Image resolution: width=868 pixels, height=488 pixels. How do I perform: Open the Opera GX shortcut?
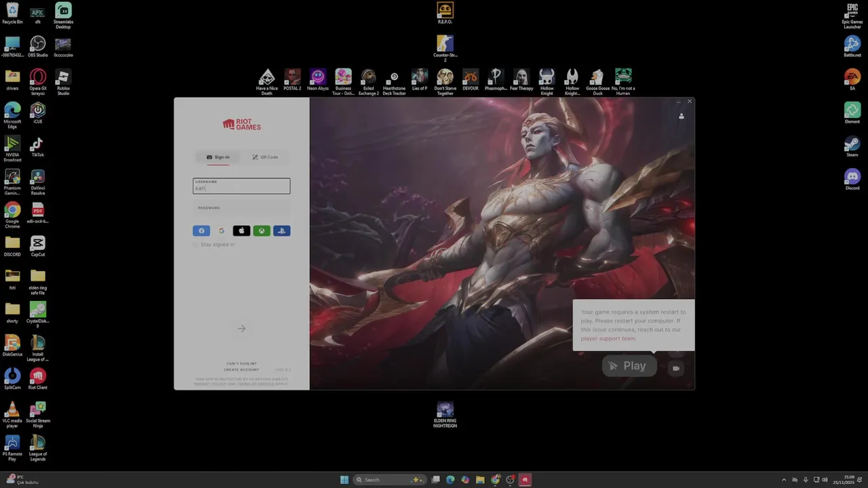pos(38,82)
